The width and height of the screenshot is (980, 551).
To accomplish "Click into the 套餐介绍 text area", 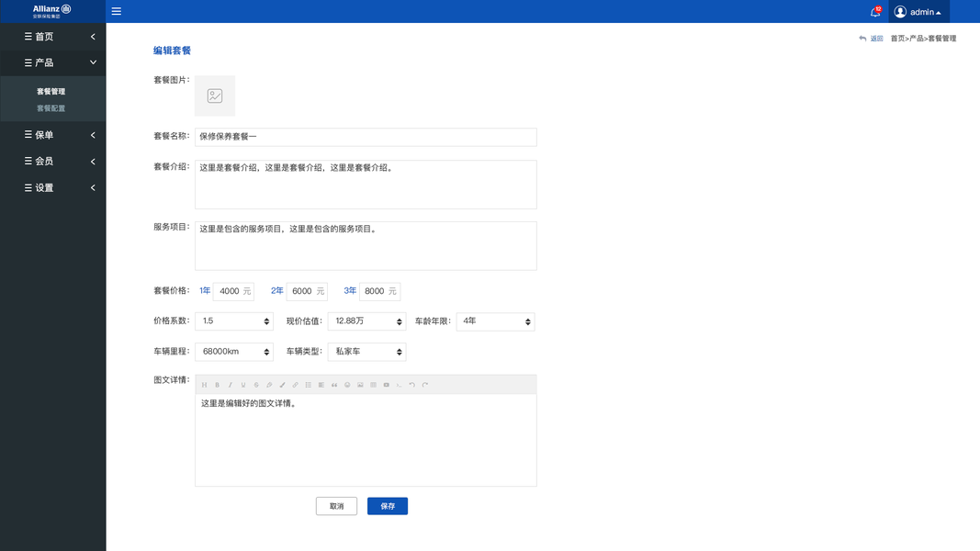I will tap(366, 185).
